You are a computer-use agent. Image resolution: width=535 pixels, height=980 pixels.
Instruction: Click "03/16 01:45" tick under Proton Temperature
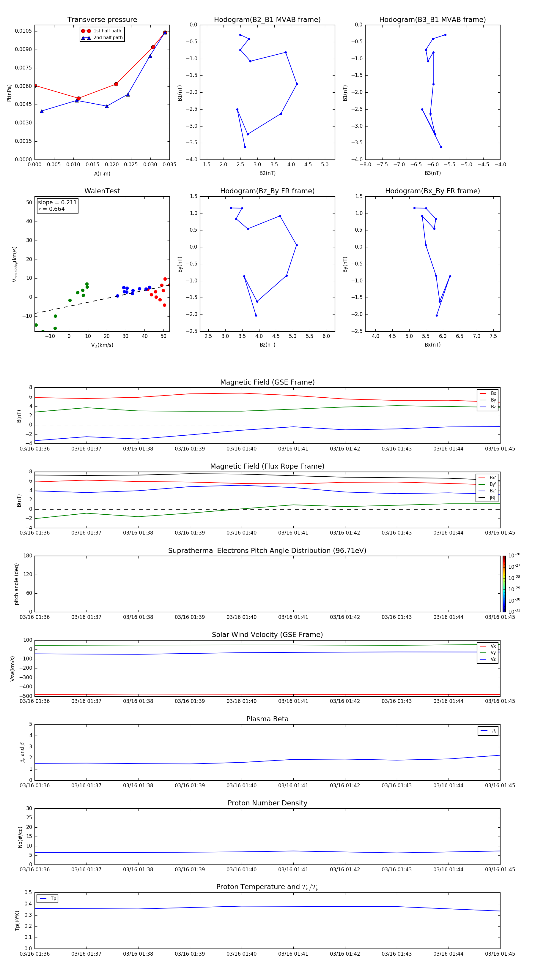pos(500,954)
